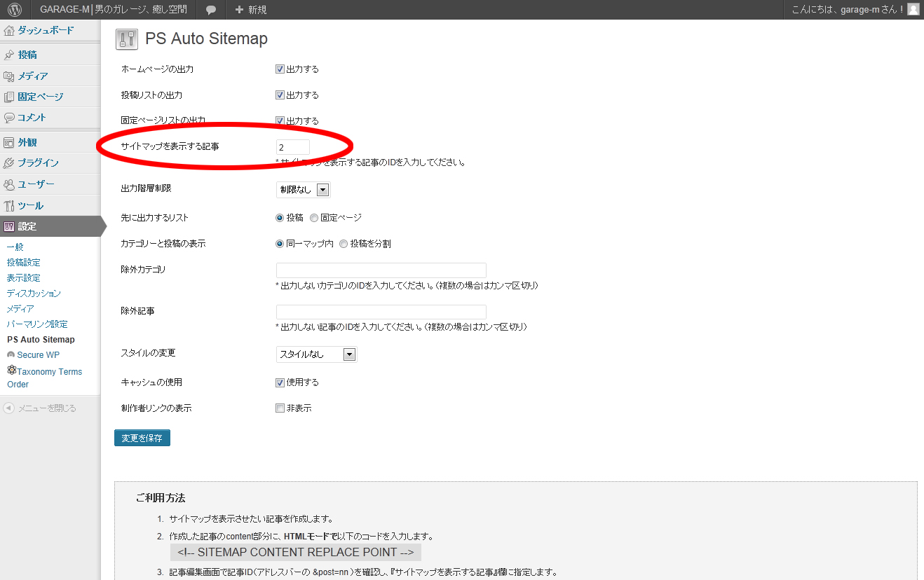Toggle 固定ページリストの出力 checkbox
The image size is (924, 580).
[280, 120]
